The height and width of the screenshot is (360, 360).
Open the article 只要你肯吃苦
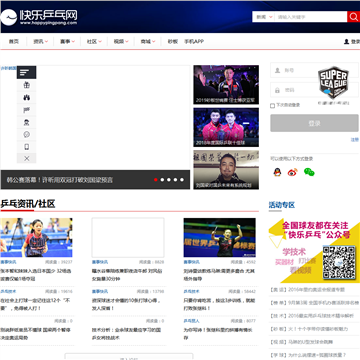[x=219, y=304]
